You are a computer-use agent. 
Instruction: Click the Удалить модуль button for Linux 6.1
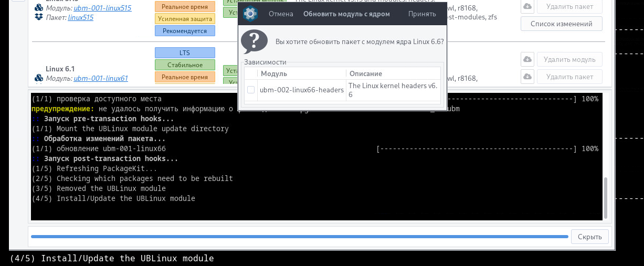coord(569,59)
